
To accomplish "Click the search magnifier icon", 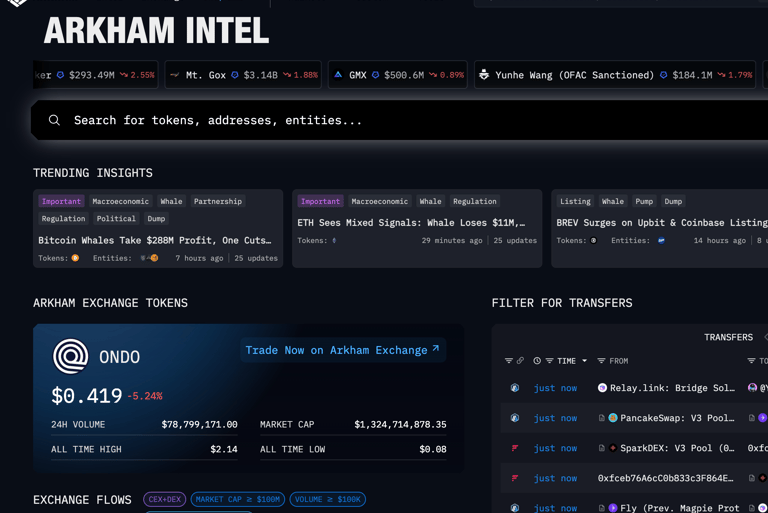I will tap(54, 120).
